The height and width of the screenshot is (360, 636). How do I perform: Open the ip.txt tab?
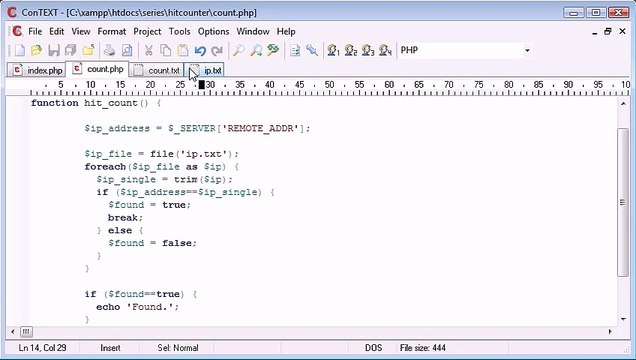[205, 71]
